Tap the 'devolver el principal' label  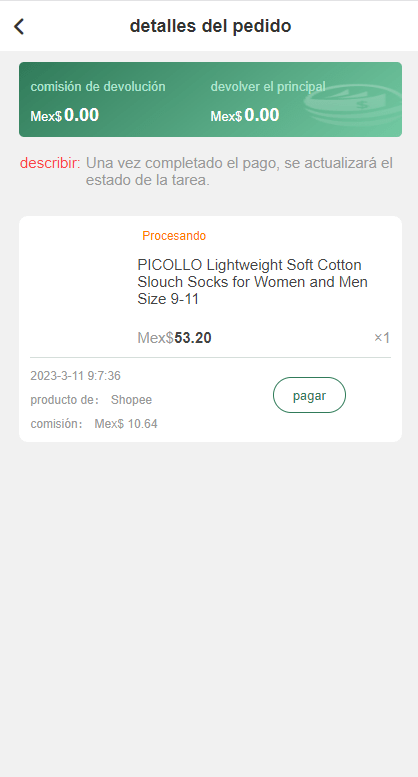[x=268, y=87]
